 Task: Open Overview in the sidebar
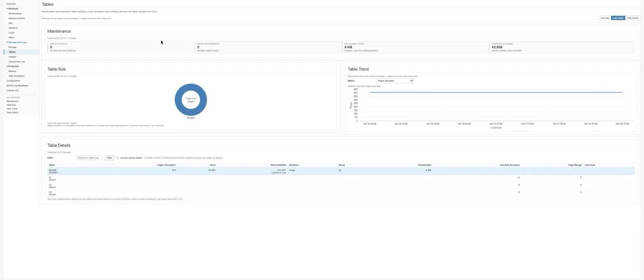(11, 4)
